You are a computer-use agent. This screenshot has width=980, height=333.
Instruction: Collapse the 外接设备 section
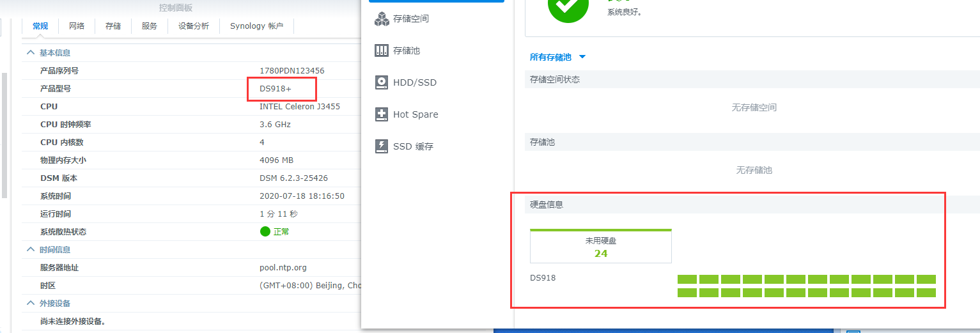(30, 304)
